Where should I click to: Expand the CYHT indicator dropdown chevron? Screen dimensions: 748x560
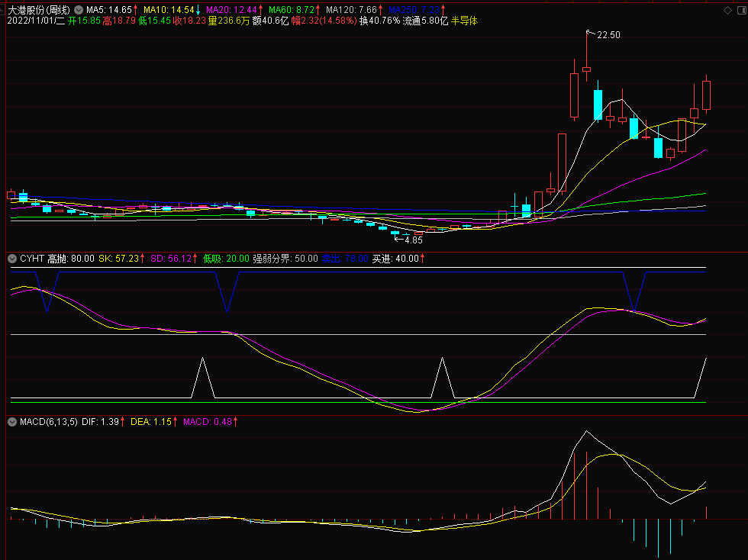[x=12, y=259]
